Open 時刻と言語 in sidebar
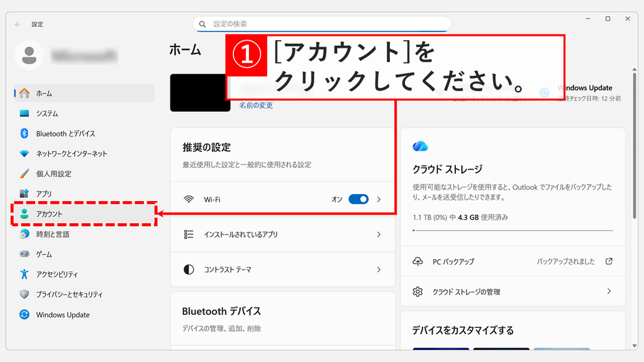This screenshot has width=644, height=362. point(84,234)
